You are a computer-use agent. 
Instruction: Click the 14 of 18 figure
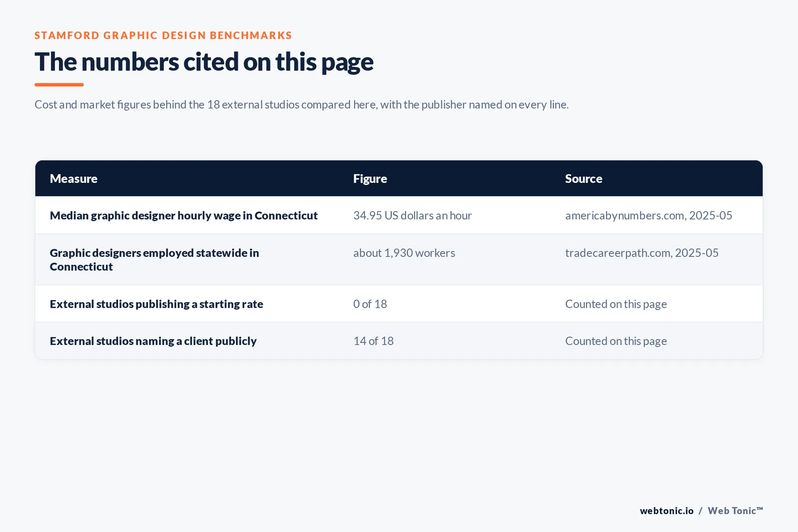[374, 341]
